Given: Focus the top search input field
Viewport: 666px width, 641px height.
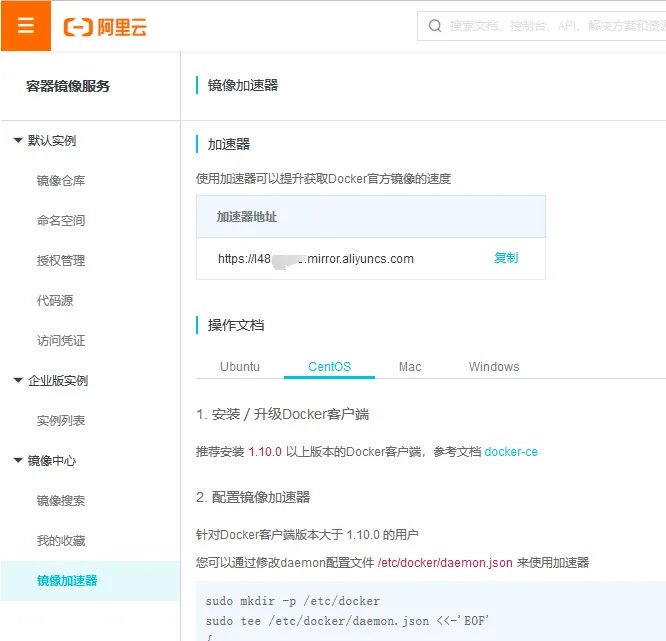Looking at the screenshot, I should [542, 26].
